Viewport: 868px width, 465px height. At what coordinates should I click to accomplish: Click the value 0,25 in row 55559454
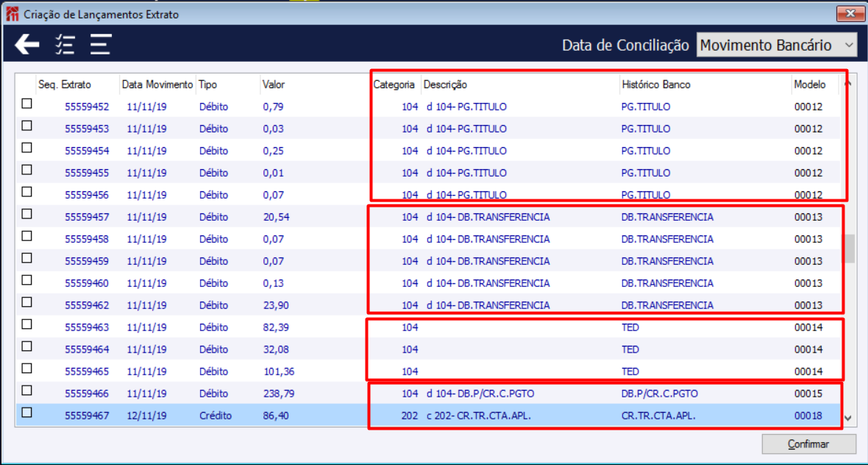pyautogui.click(x=274, y=151)
